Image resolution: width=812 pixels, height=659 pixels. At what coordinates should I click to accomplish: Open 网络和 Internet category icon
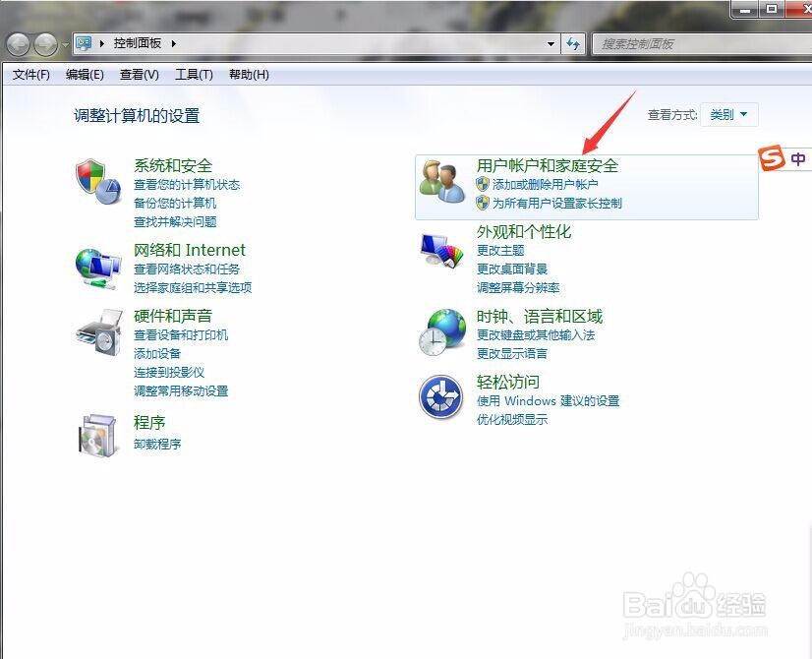coord(97,266)
